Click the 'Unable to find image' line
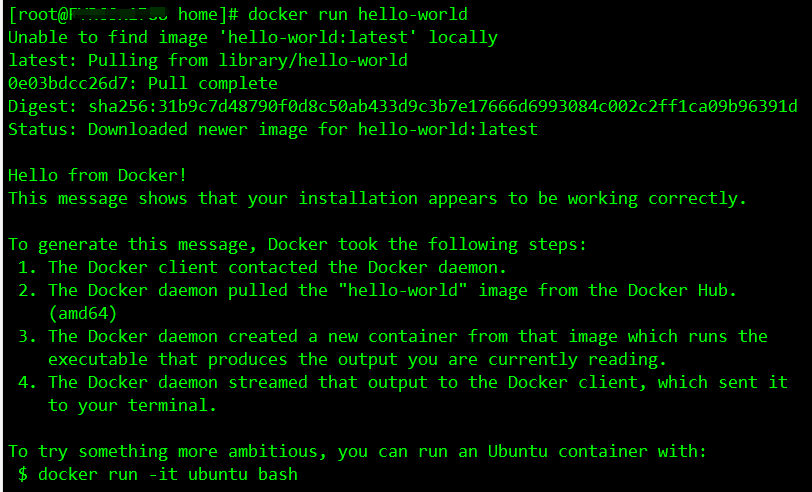This screenshot has height=492, width=812. pyautogui.click(x=253, y=37)
